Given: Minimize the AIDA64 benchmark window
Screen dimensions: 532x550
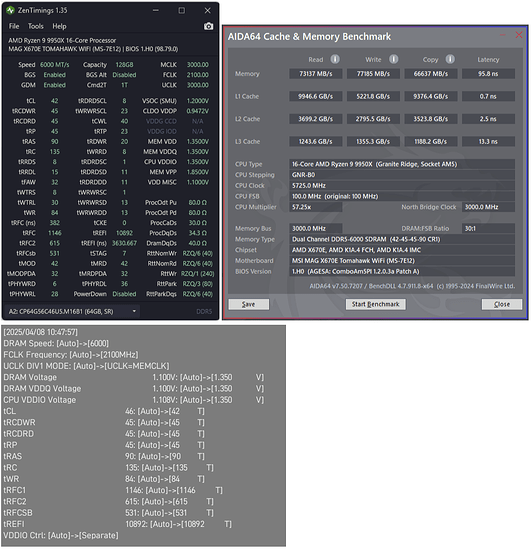Looking at the screenshot, I should (x=503, y=35).
